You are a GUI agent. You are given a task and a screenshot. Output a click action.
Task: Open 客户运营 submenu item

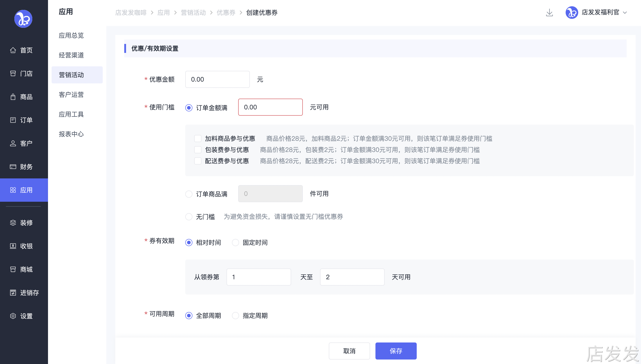(71, 95)
